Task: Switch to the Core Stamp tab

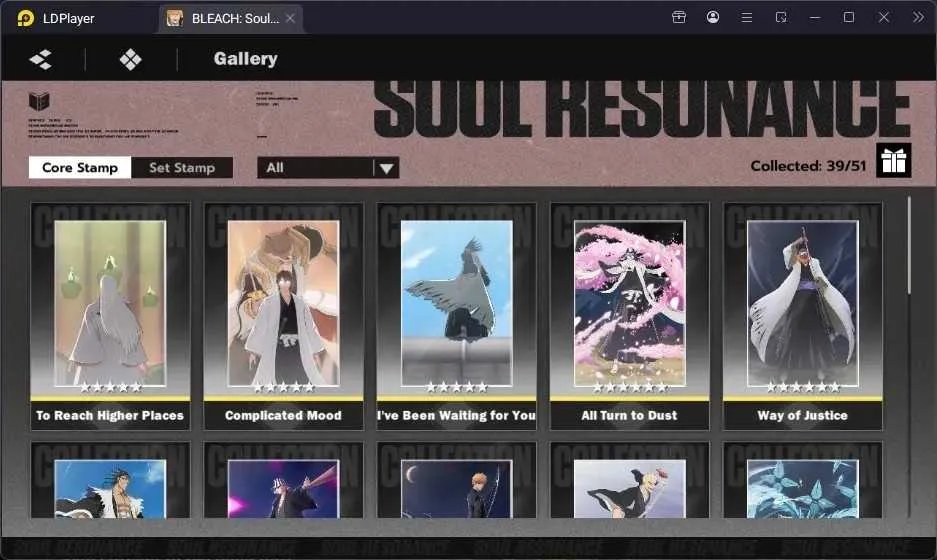Action: coord(80,168)
